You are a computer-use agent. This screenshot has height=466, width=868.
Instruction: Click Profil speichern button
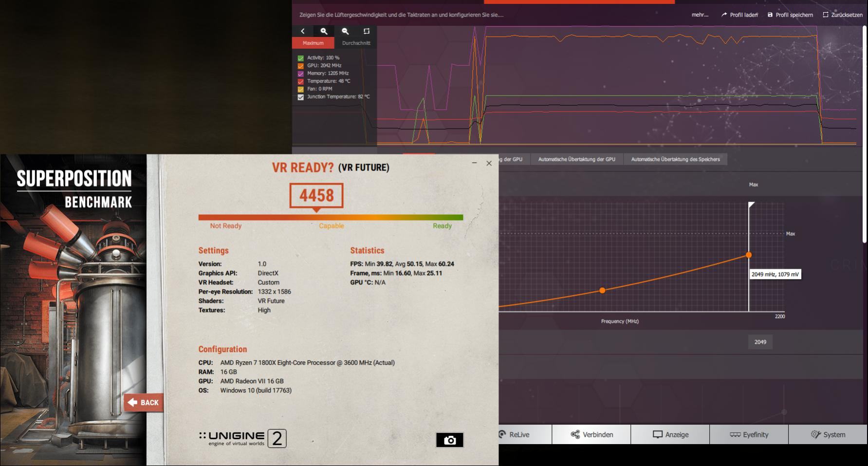click(790, 15)
